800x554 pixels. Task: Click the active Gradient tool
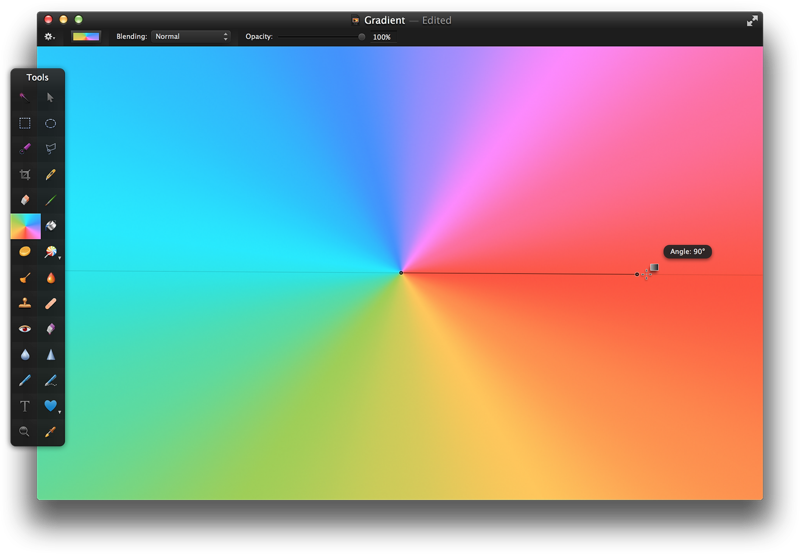click(26, 226)
